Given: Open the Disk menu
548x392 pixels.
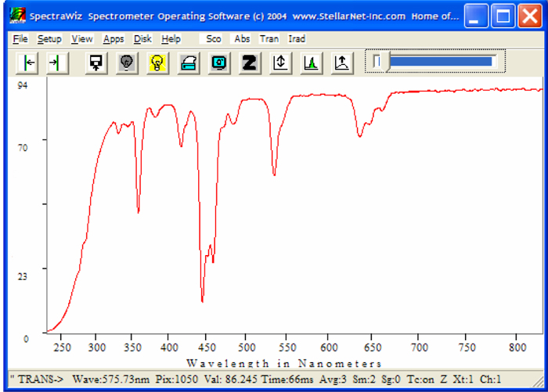Looking at the screenshot, I should pyautogui.click(x=142, y=39).
